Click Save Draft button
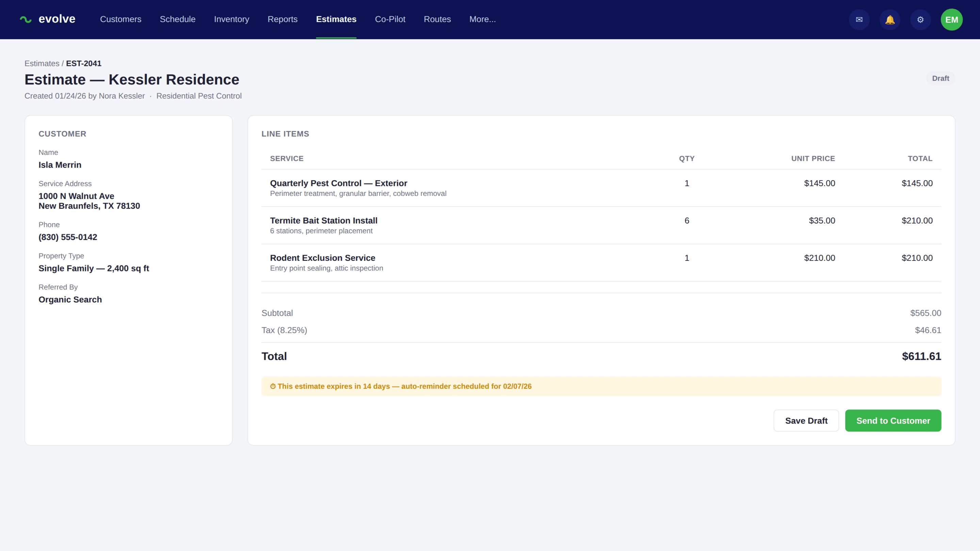Image resolution: width=980 pixels, height=551 pixels. point(806,421)
